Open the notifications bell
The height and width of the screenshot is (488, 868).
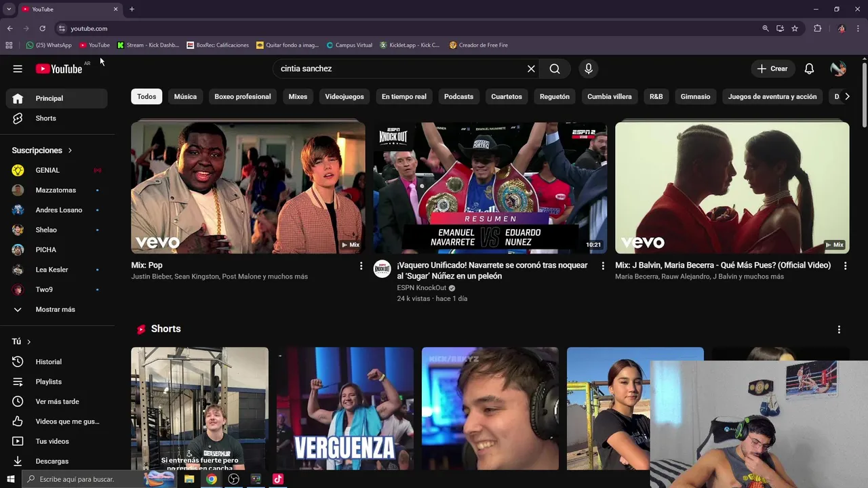click(809, 68)
